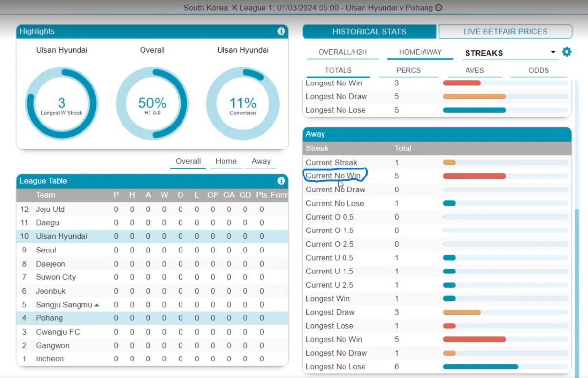Select the OVERALL/H2H tab
This screenshot has width=588, height=378.
(343, 52)
